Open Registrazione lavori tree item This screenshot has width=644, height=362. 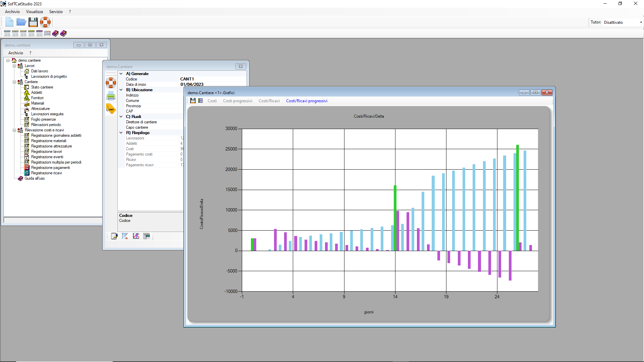tap(46, 152)
